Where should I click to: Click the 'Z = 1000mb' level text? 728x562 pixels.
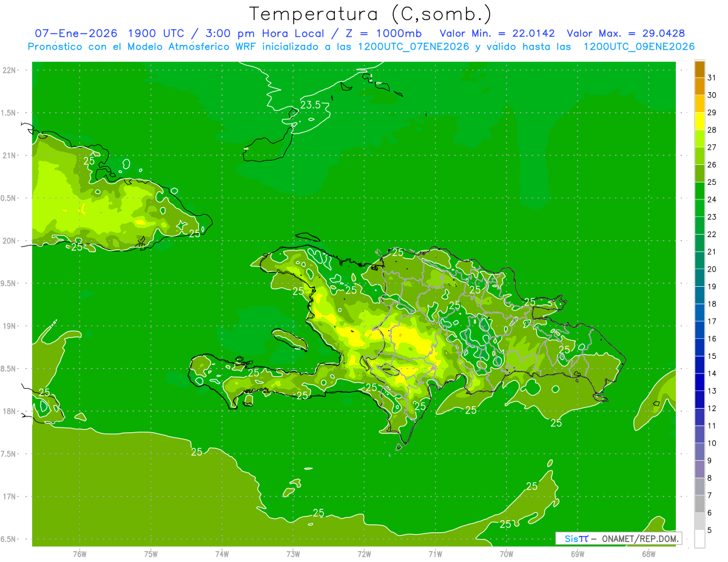[x=382, y=33]
